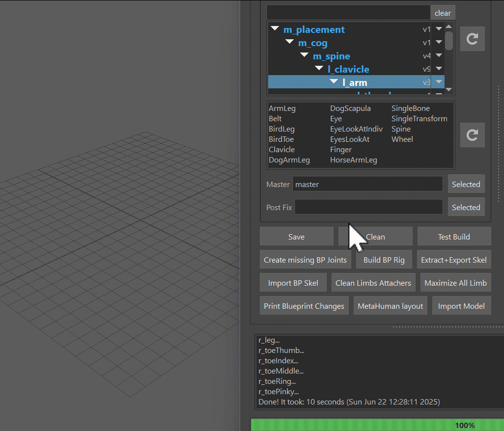
Task: Click the refresh icon beside the limb hierarchy tree
Action: [x=472, y=39]
